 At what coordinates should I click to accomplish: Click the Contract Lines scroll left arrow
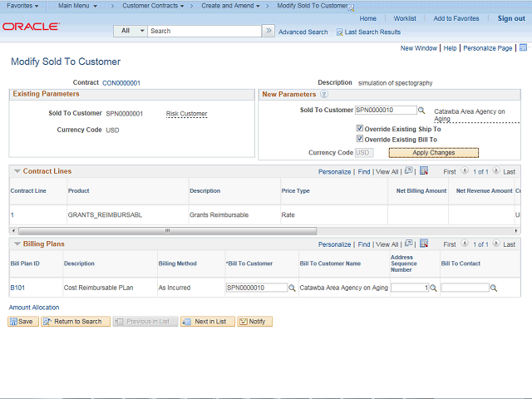click(x=13, y=231)
